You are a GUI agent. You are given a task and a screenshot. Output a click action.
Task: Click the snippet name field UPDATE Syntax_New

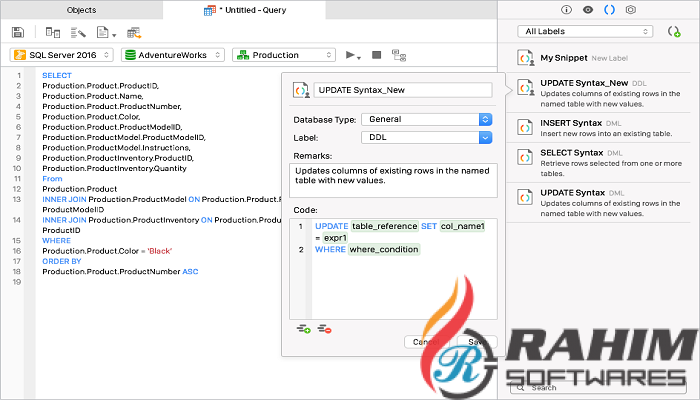point(403,90)
